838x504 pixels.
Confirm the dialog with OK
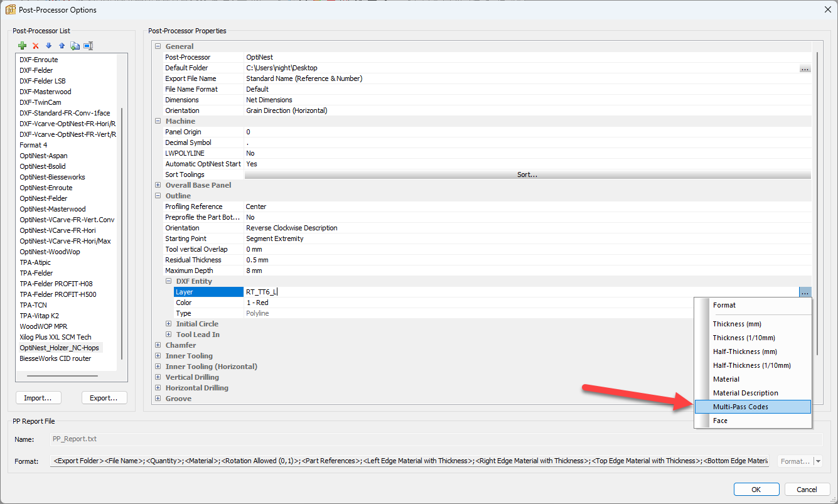tap(756, 490)
